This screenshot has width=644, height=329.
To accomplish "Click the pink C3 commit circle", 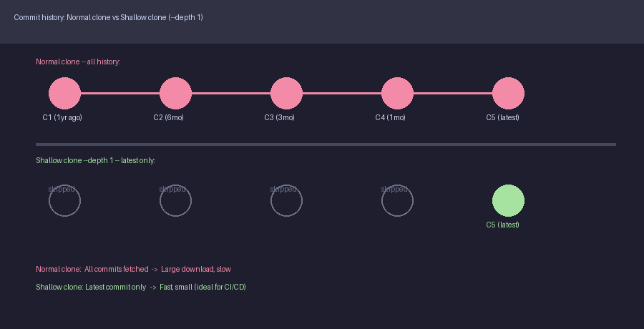I will tap(286, 93).
